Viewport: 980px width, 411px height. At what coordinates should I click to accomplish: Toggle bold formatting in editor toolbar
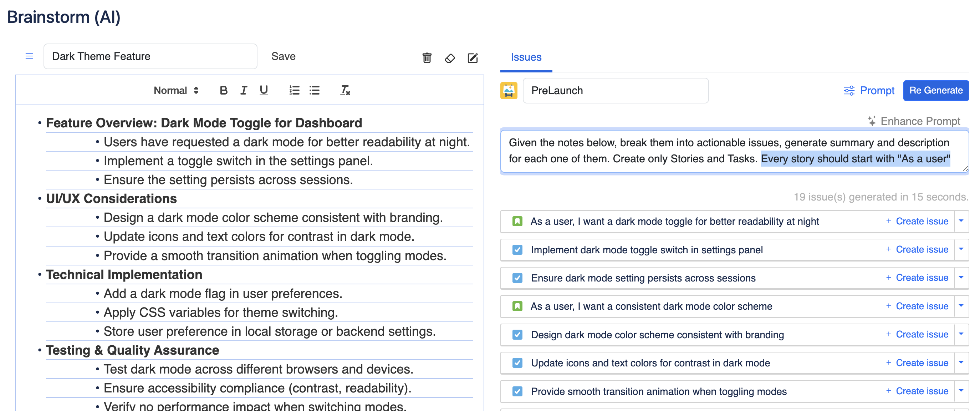tap(223, 90)
